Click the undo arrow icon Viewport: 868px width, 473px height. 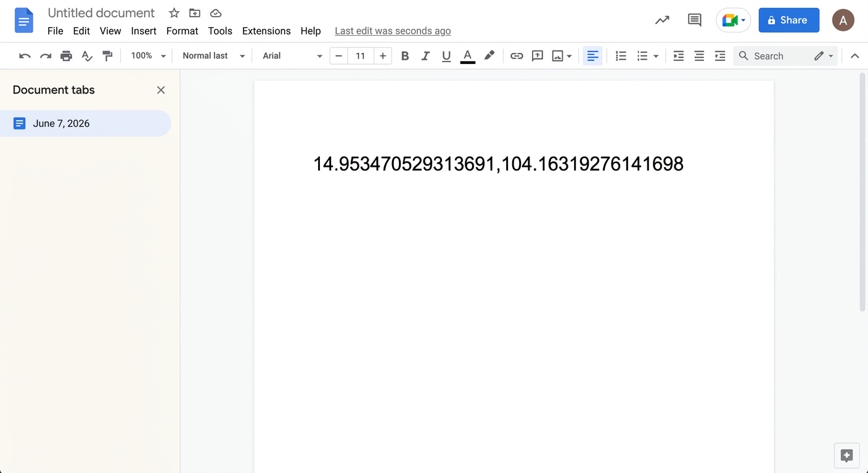point(25,56)
